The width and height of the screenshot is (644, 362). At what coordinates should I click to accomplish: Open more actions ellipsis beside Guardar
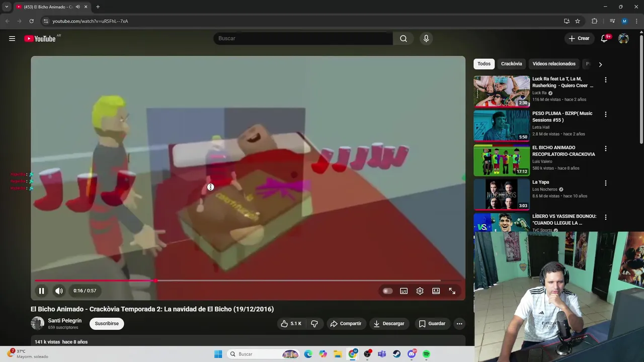[x=459, y=324]
